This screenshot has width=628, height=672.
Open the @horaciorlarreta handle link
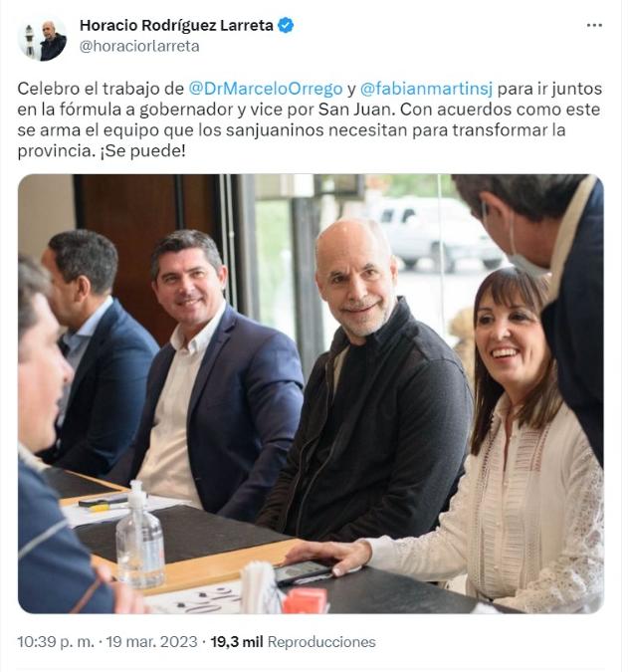point(139,46)
